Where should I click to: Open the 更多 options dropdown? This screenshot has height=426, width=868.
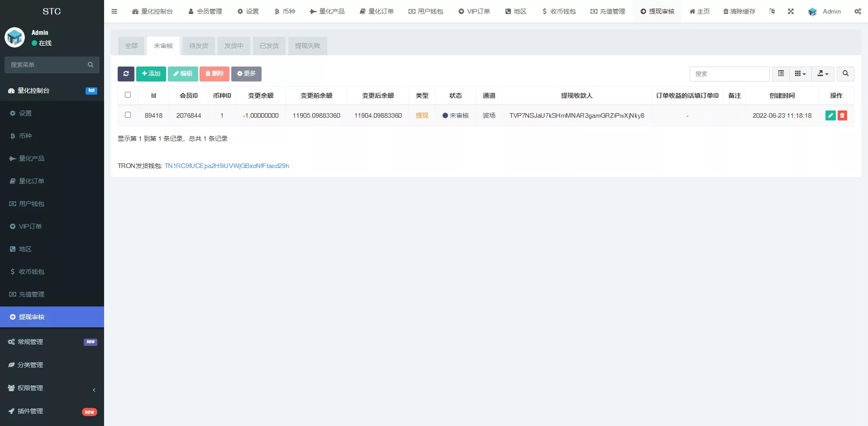tap(246, 74)
